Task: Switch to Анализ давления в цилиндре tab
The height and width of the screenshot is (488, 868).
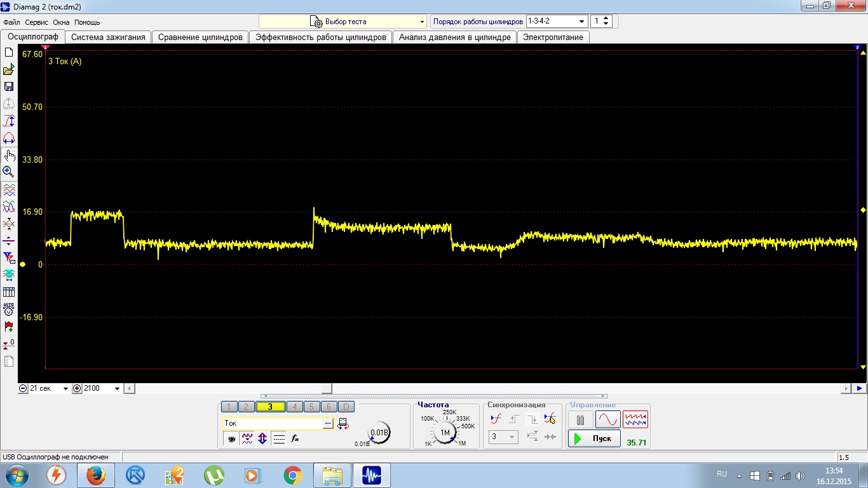Action: 455,37
